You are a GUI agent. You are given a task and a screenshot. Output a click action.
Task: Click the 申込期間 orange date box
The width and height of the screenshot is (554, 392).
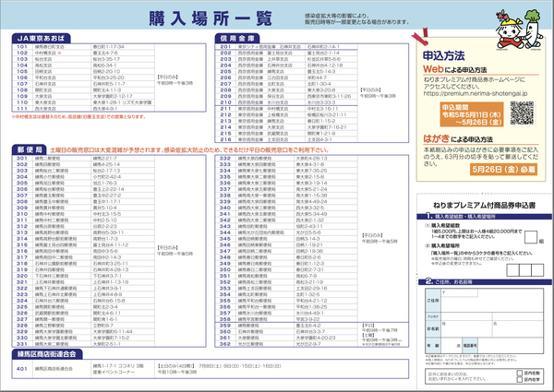[x=471, y=114]
